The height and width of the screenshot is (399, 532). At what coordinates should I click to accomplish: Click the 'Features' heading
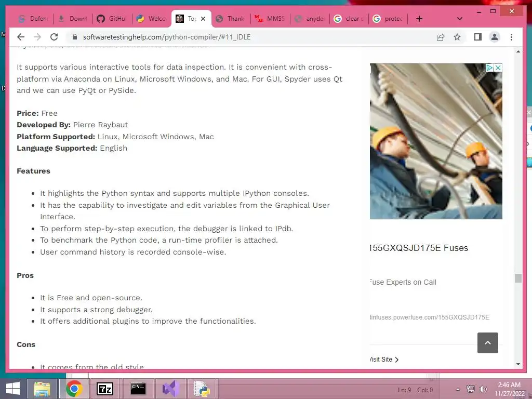pos(34,171)
